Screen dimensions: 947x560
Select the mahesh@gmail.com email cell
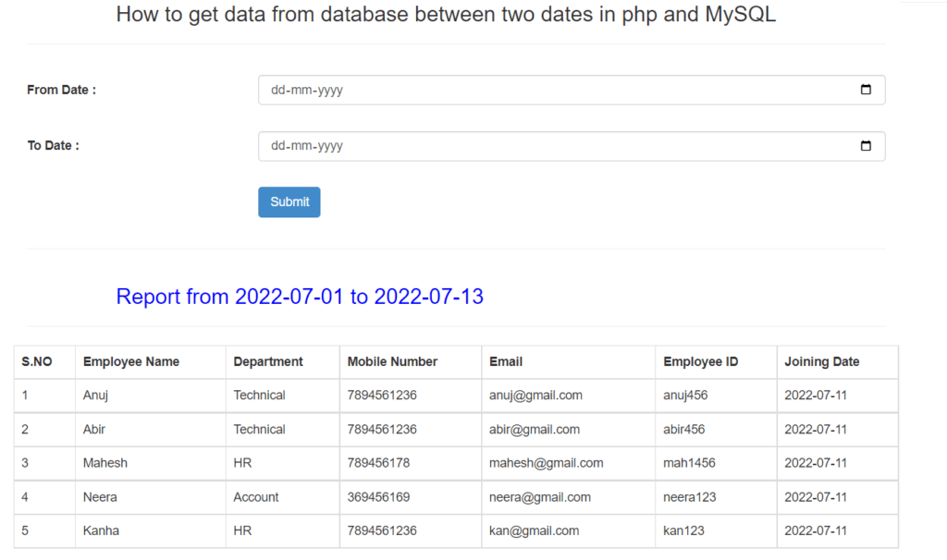pos(546,463)
